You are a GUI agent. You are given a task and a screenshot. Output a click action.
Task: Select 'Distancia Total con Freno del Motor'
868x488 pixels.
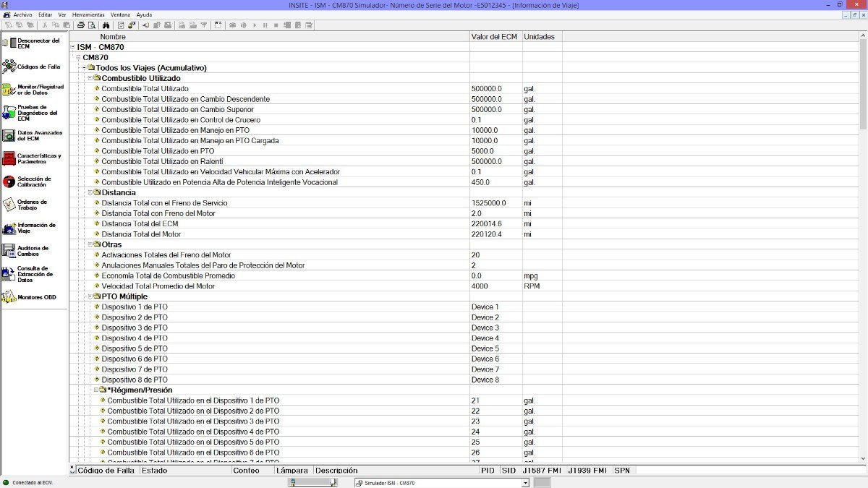(158, 213)
